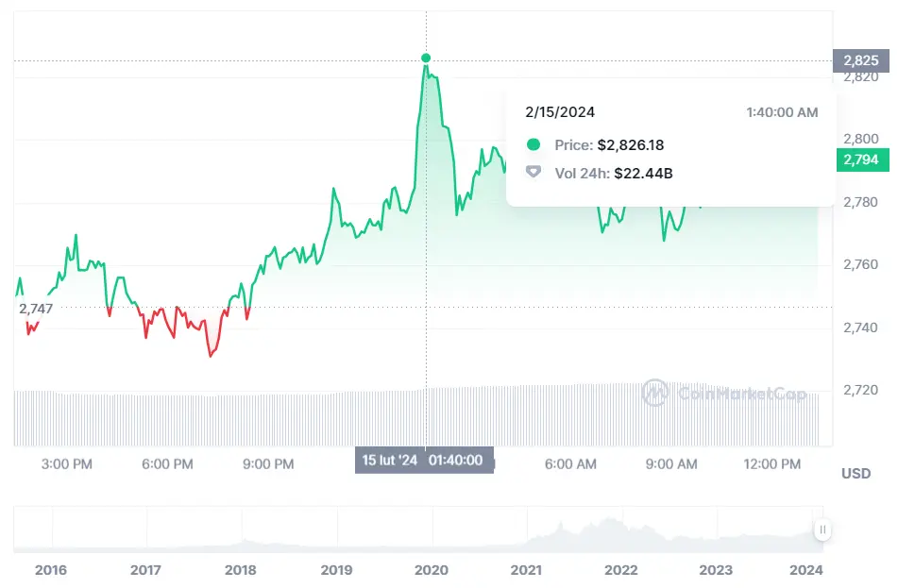Click the 01:40:00 crosshair time label
Screen dimensions: 898x588
coord(455,461)
